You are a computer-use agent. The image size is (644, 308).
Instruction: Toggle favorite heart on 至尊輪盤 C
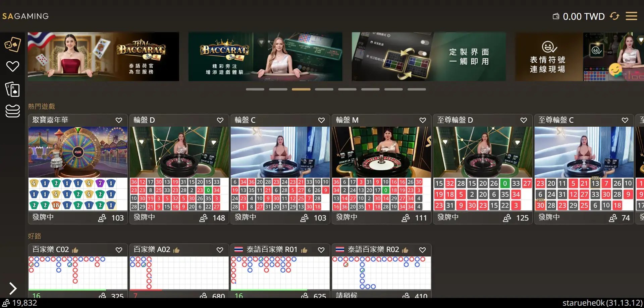click(625, 120)
